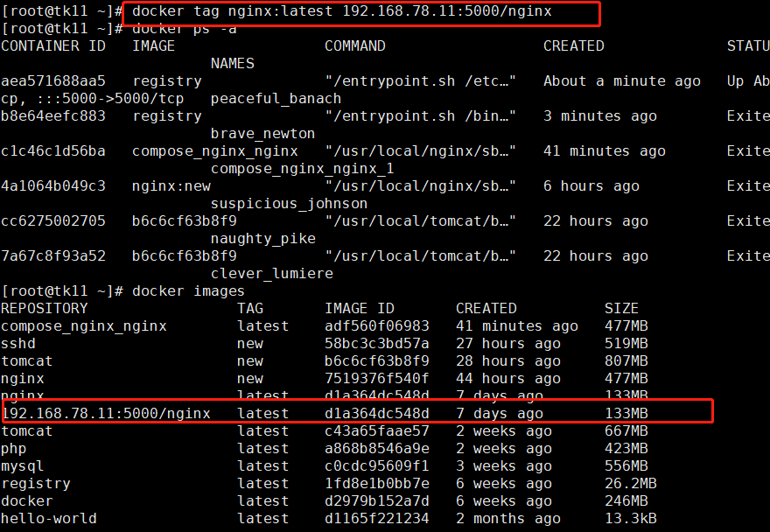Click the SIZE column header
Viewport: 770px width, 532px height.
(x=621, y=309)
